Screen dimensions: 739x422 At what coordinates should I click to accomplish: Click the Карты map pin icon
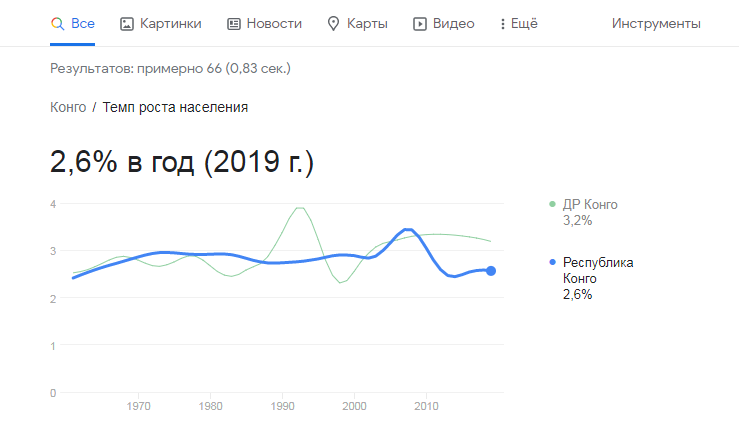[333, 24]
